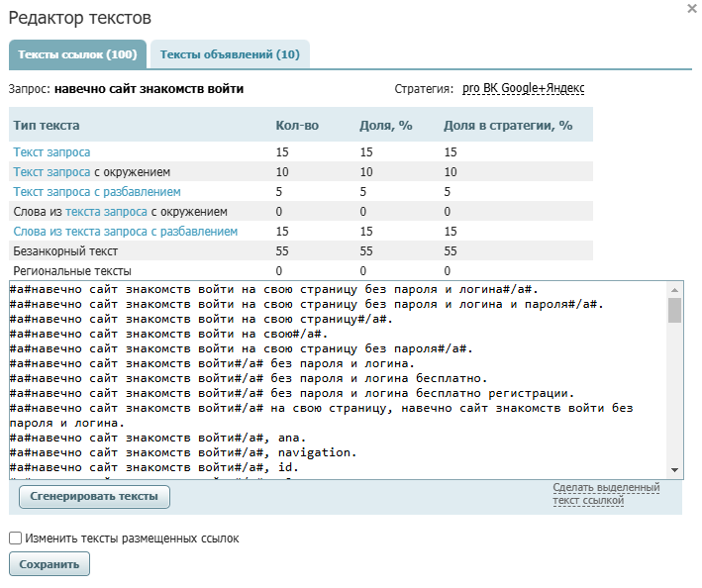Viewport: 702px width, 588px height.
Task: Click the Тип текста column header
Action: (47, 126)
